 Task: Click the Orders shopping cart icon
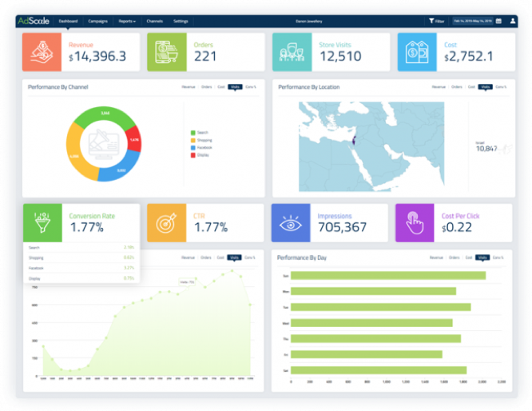(x=166, y=52)
